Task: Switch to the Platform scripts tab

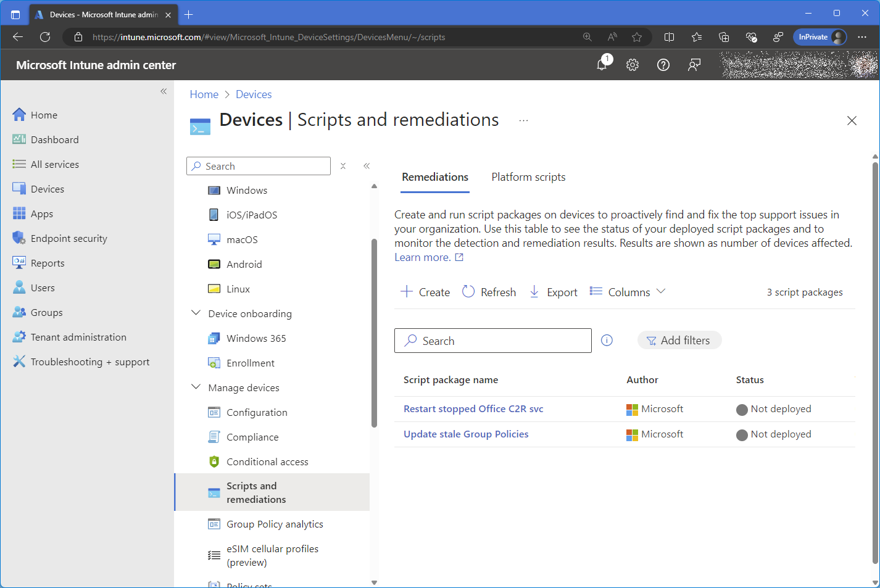Action: 528,177
